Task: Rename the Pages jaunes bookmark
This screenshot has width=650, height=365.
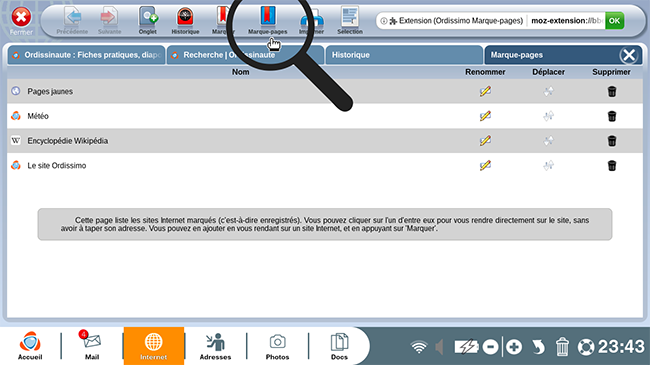Action: [485, 91]
